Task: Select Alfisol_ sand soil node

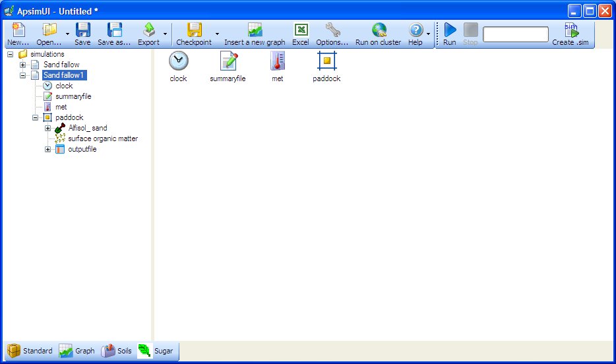Action: tap(88, 128)
